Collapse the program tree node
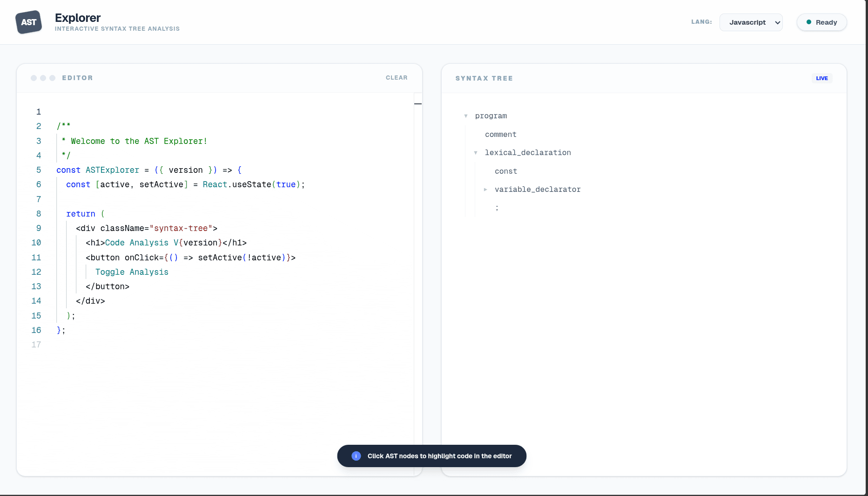The height and width of the screenshot is (496, 868). point(466,116)
